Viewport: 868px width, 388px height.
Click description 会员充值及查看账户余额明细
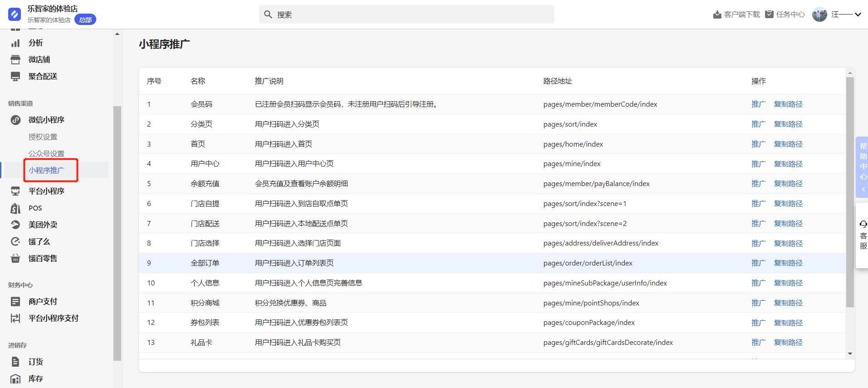301,184
